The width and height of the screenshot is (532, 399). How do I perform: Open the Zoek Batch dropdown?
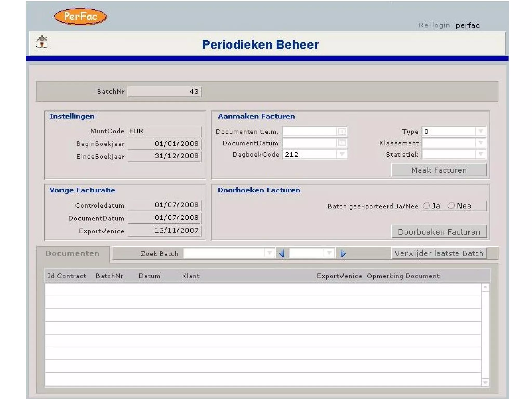[x=269, y=253]
